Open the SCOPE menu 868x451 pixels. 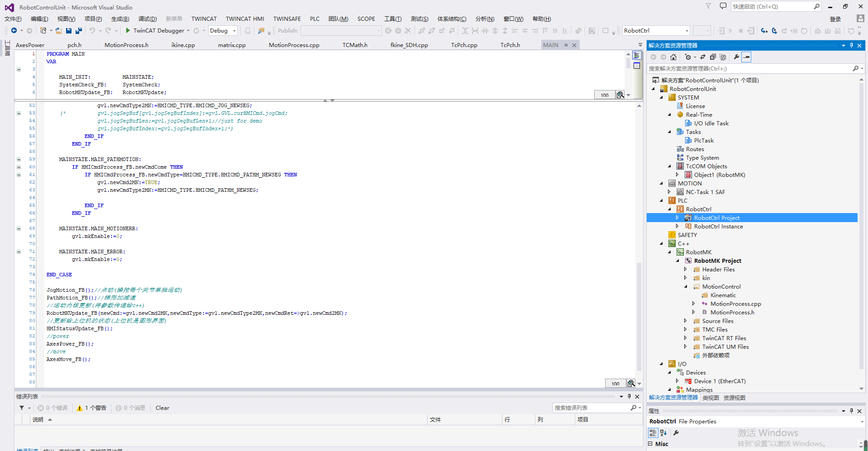click(x=366, y=19)
